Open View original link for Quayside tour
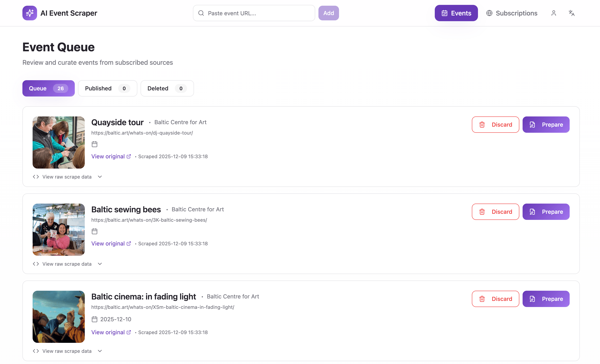600x364 pixels. (108, 156)
